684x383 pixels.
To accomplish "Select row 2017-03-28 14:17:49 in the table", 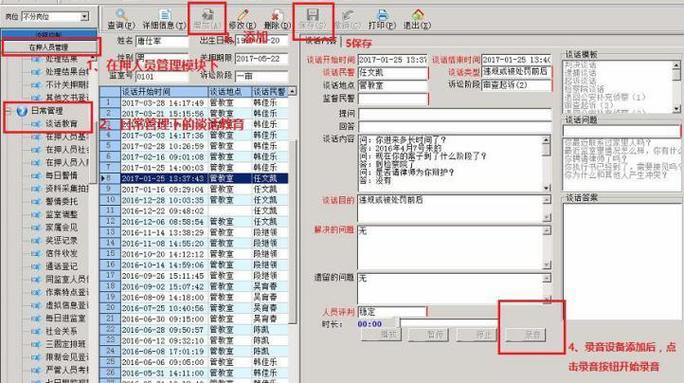I will 194,103.
